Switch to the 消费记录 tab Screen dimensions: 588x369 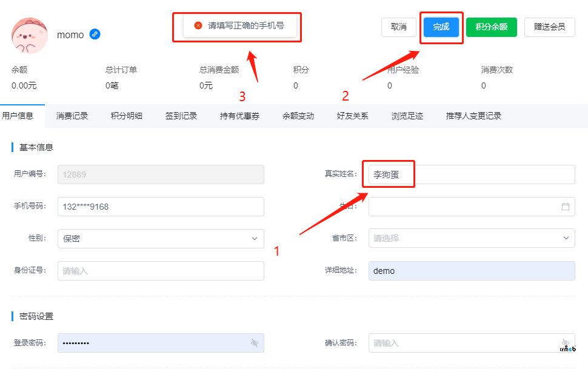72,116
